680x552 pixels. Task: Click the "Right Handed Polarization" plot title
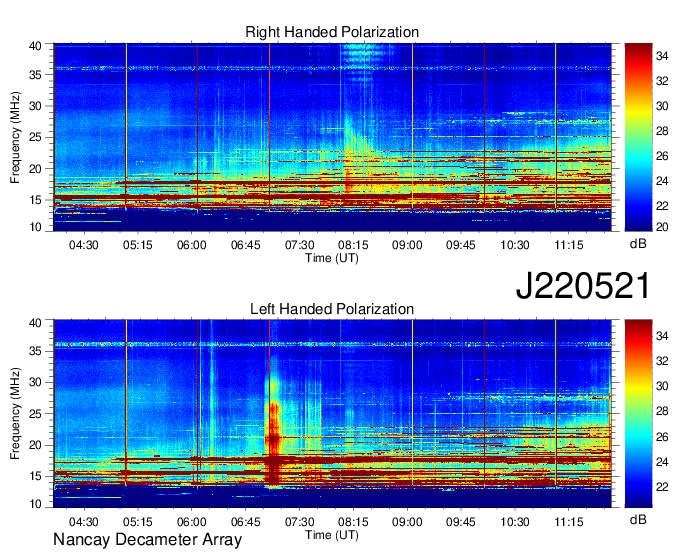point(332,32)
